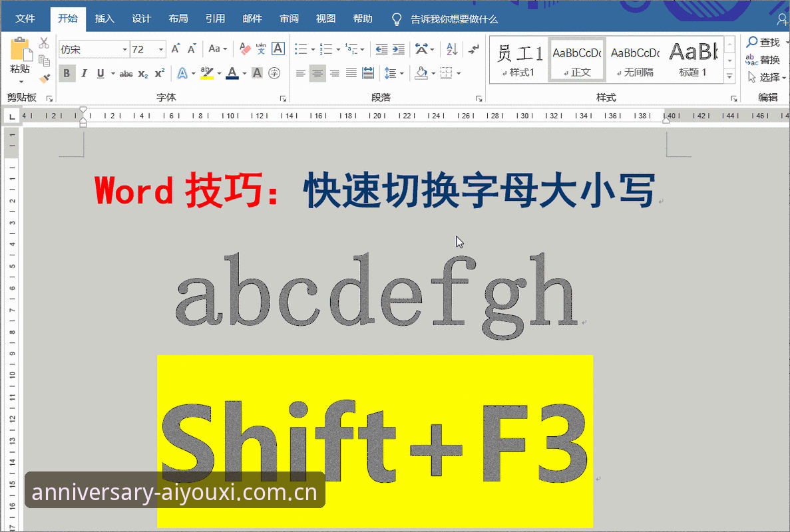Switch to the References tab
790x532 pixels.
tap(215, 19)
